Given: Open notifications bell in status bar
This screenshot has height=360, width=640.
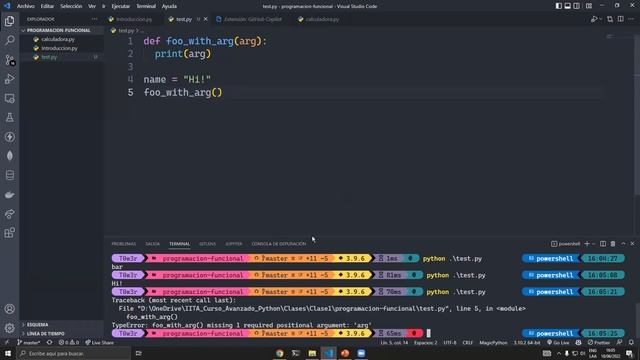Looking at the screenshot, I should pos(631,343).
